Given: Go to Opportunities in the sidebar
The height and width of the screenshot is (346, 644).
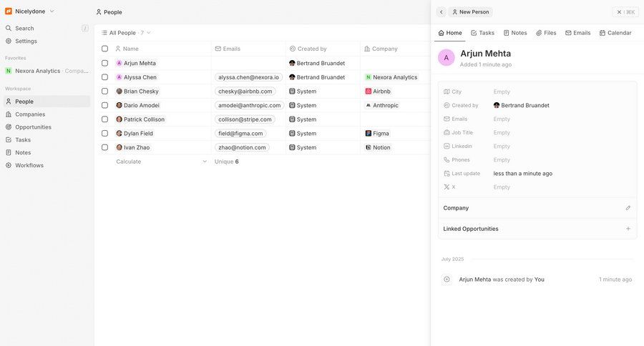Looking at the screenshot, I should click(47, 127).
